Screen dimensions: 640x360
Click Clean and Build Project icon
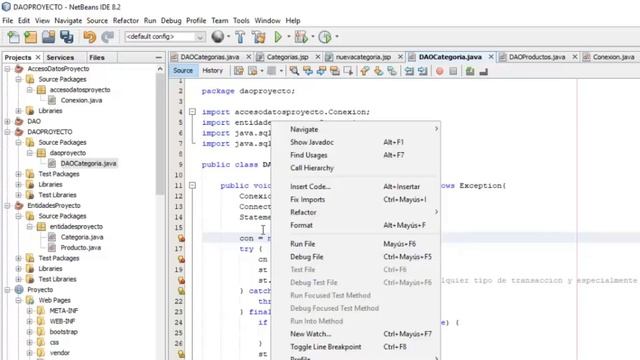[258, 37]
